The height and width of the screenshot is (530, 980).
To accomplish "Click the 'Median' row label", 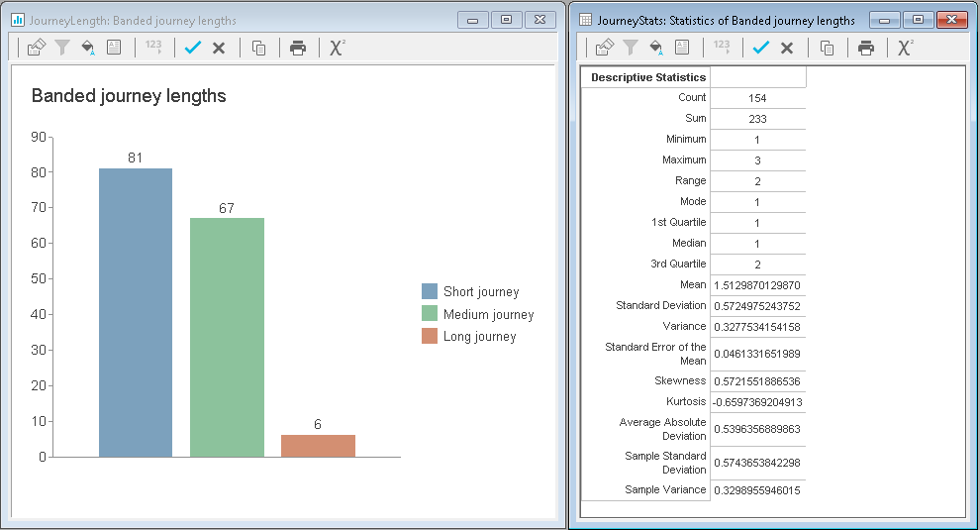I will click(689, 243).
